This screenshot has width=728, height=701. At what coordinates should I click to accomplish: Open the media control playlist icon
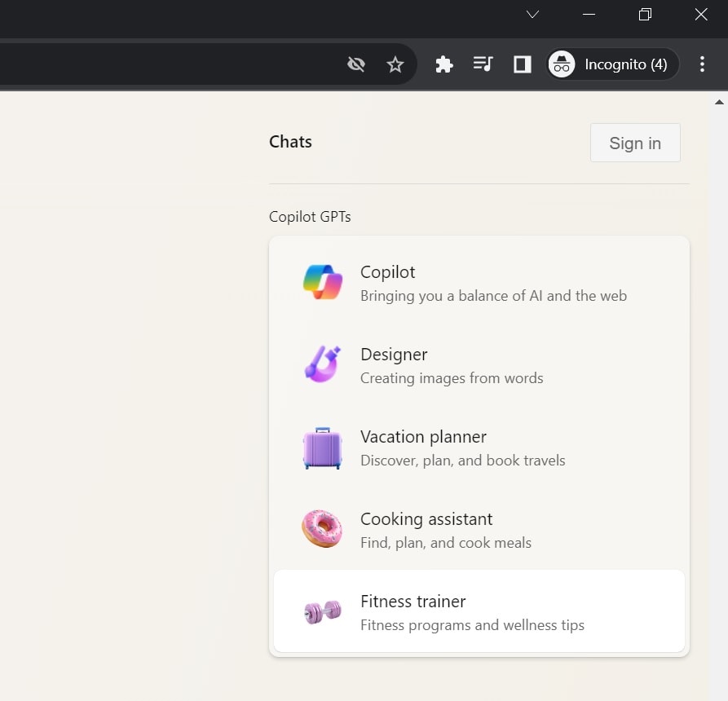click(483, 64)
